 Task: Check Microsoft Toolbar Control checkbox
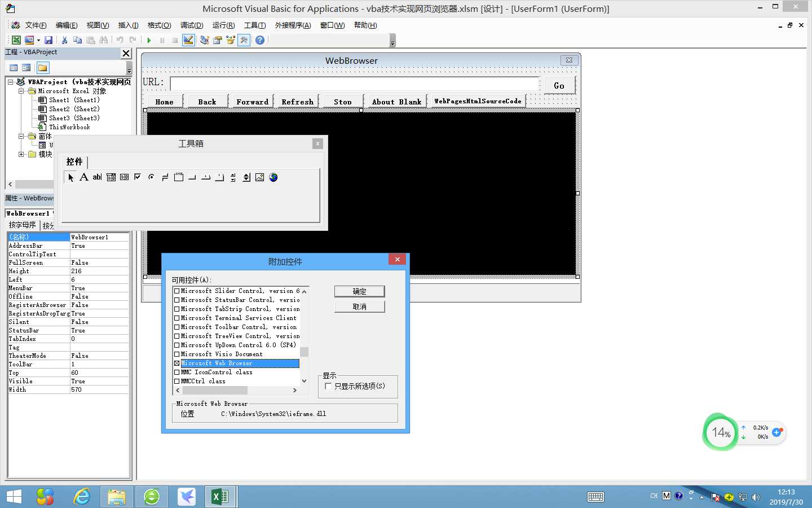pyautogui.click(x=177, y=327)
